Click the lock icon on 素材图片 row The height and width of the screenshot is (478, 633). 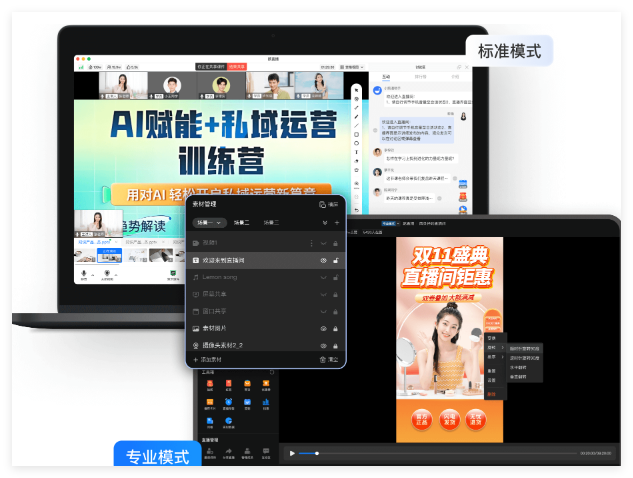coord(336,329)
